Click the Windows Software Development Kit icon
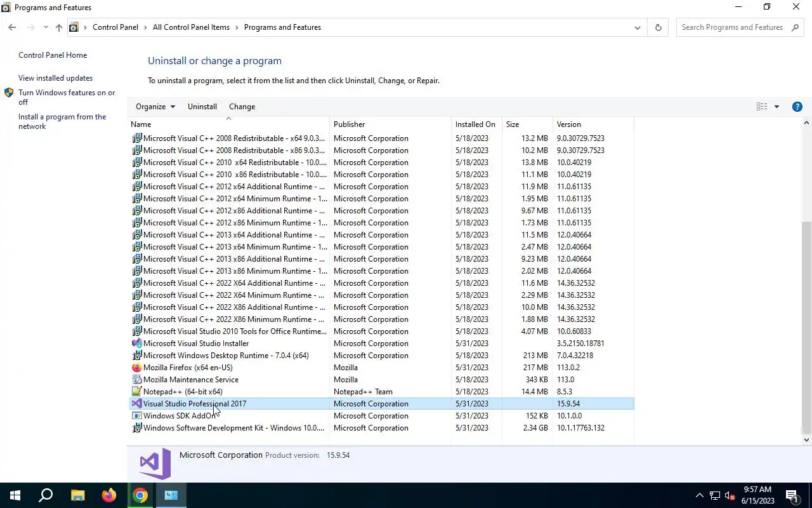Image resolution: width=812 pixels, height=508 pixels. tap(136, 428)
